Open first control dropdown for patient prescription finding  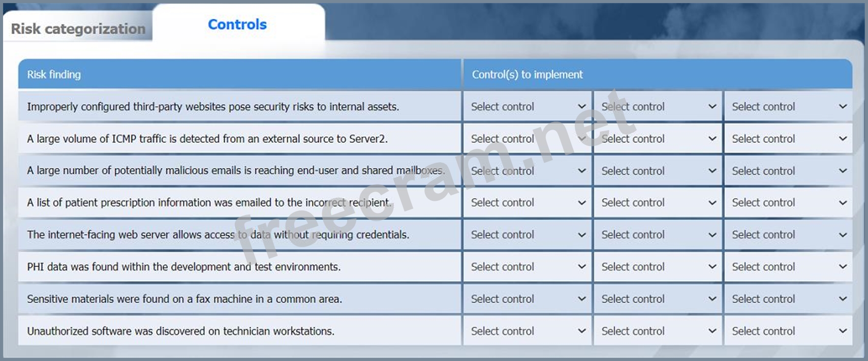528,203
